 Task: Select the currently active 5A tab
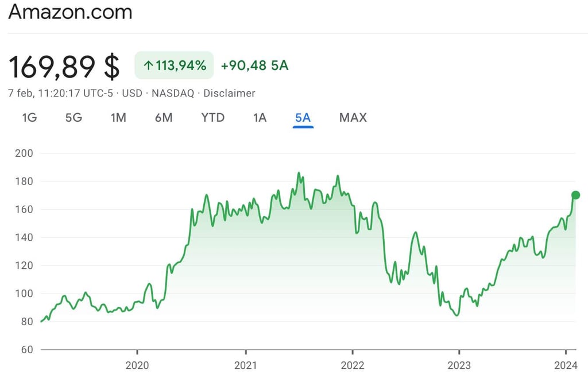coord(303,118)
